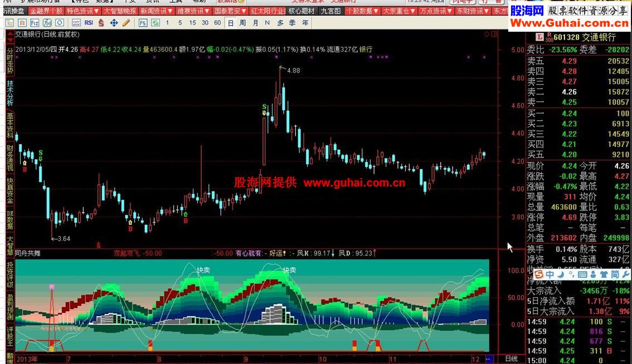632x364 pixels.
Task: Open the F12 trading toolbar icon
Action: tap(35, 23)
